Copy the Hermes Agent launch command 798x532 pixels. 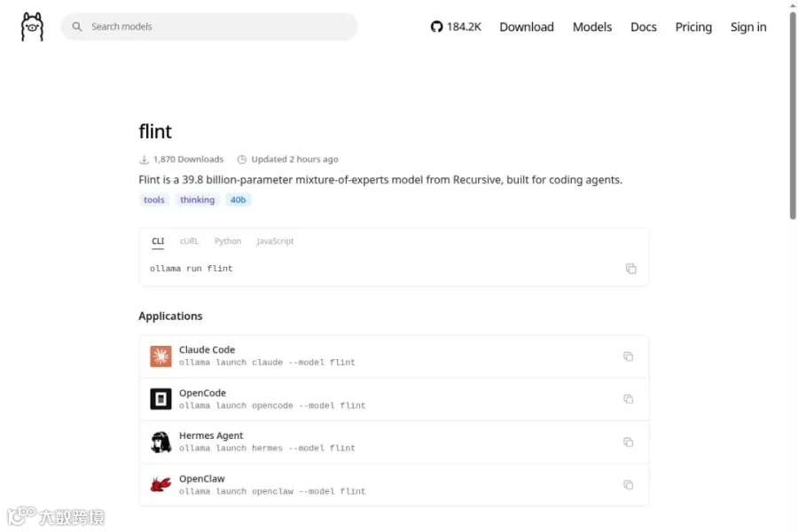[629, 442]
